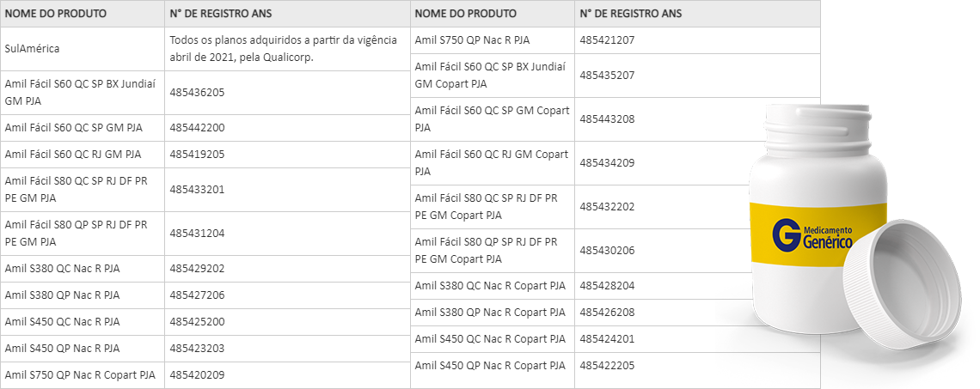Click registration number 485436205

[197, 93]
